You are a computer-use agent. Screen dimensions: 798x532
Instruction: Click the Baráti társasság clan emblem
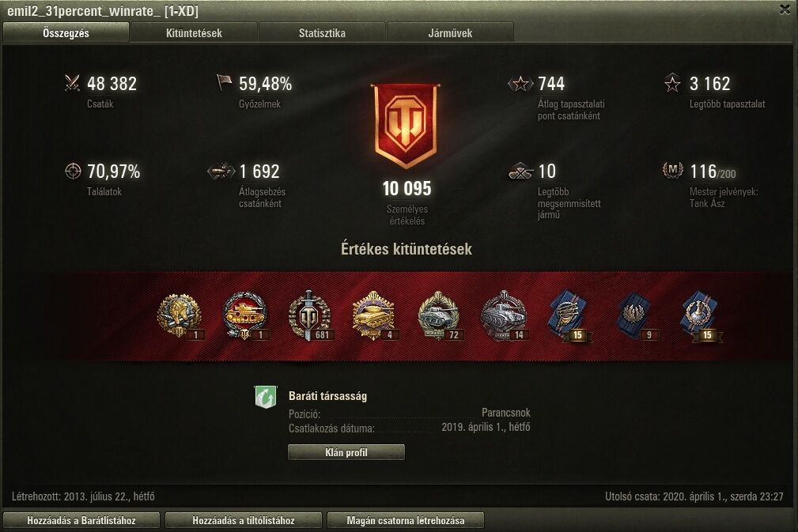pos(265,397)
